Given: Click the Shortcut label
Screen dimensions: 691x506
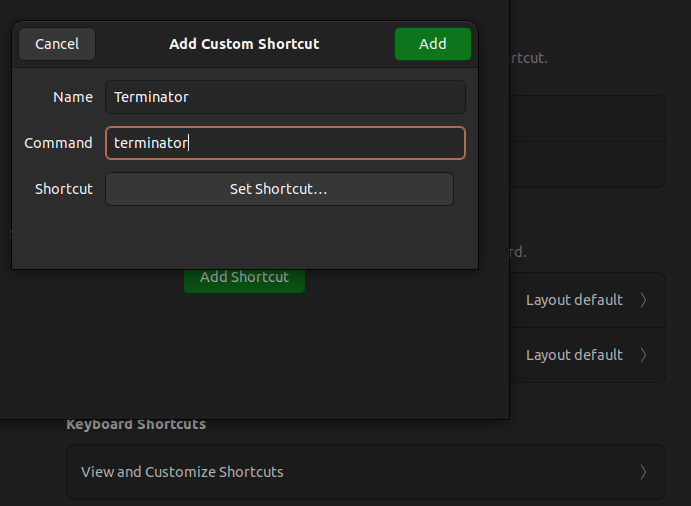Looking at the screenshot, I should (63, 189).
